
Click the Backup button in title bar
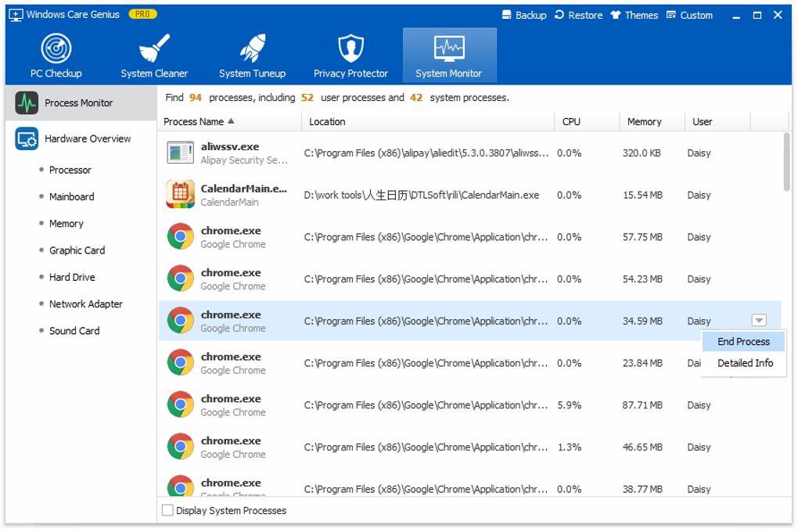click(x=523, y=15)
